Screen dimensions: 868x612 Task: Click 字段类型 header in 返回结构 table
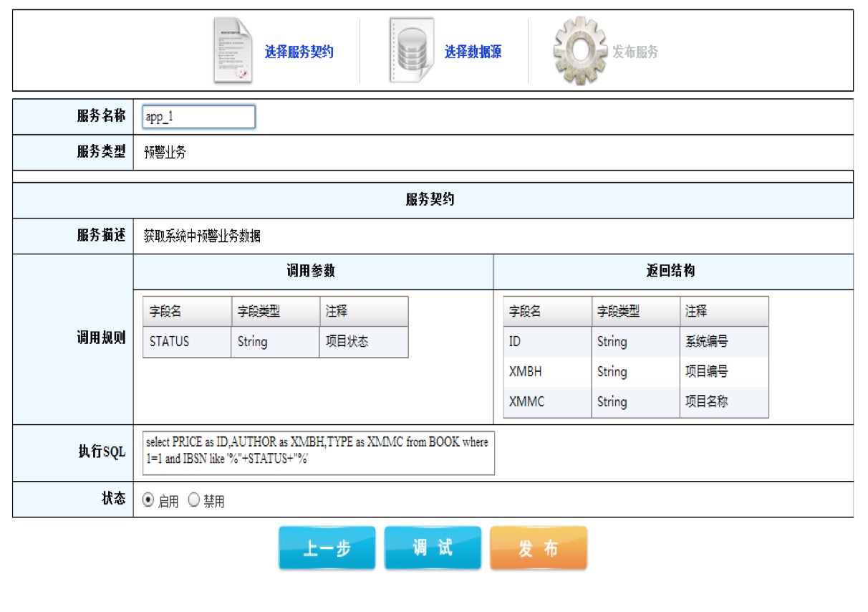pyautogui.click(x=636, y=312)
